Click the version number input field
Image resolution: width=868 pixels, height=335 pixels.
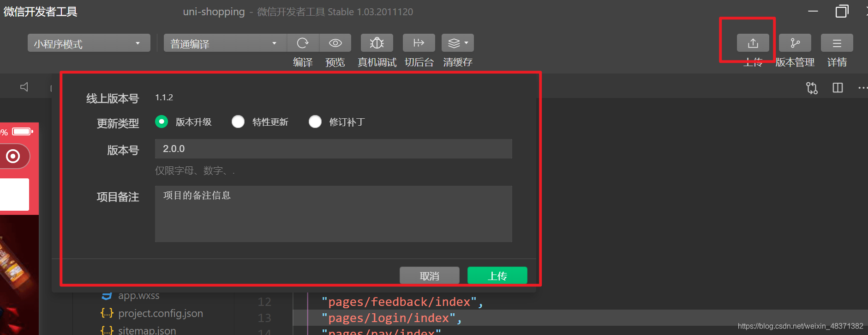334,149
